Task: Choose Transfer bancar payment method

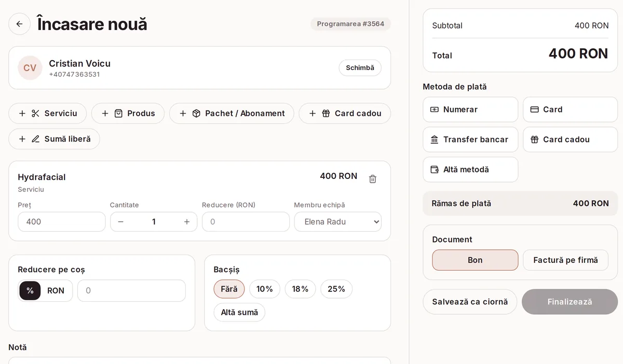Action: pos(470,140)
